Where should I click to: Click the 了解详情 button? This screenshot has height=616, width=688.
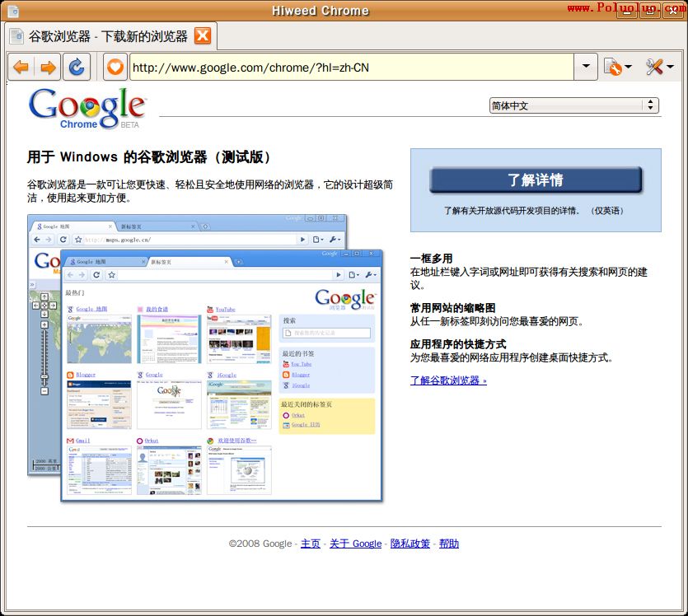tap(536, 180)
